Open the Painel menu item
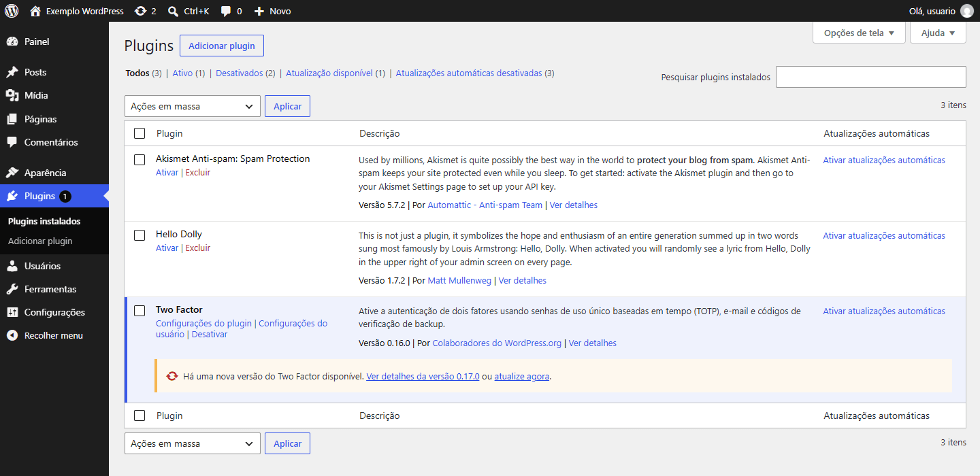Screen dimensions: 980x476 [x=54, y=41]
